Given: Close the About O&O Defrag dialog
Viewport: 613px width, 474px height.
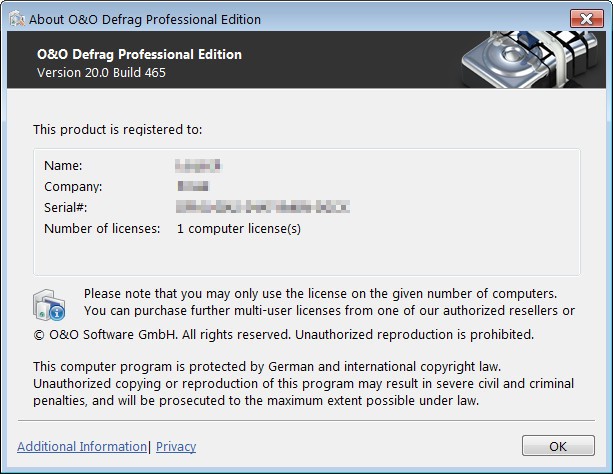Looking at the screenshot, I should point(586,18).
